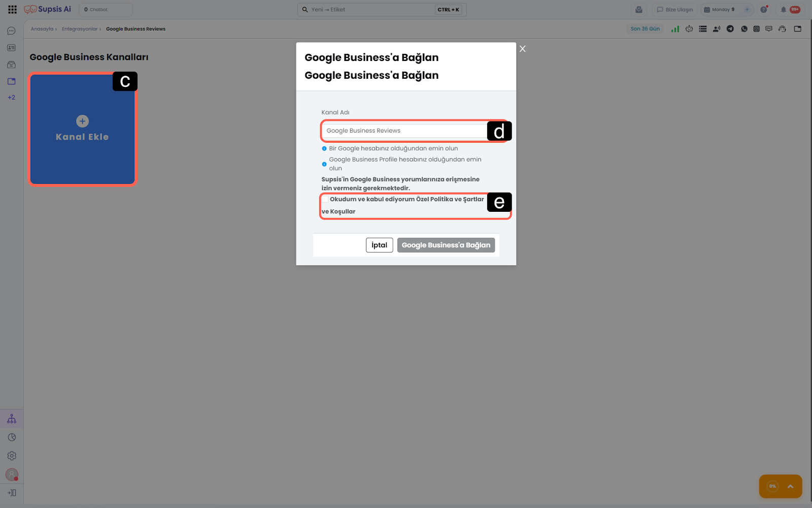Expand the +2 more sidebar items
The image size is (812, 508).
12,98
